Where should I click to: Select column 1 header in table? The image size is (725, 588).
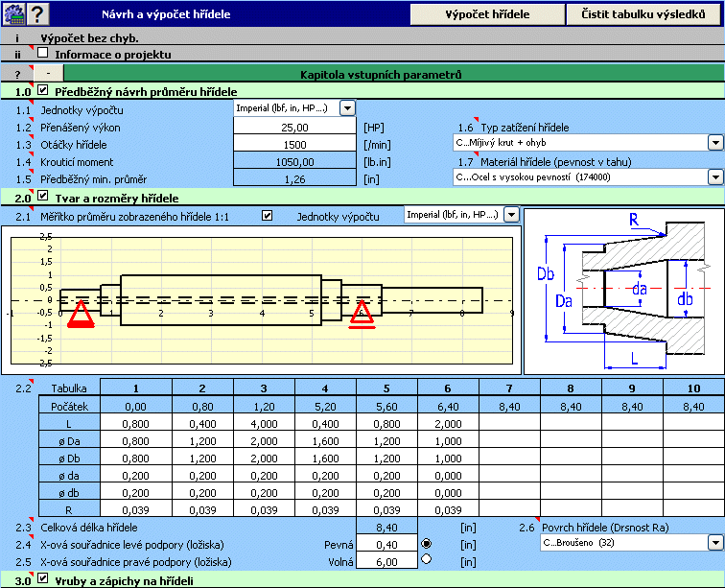point(136,388)
